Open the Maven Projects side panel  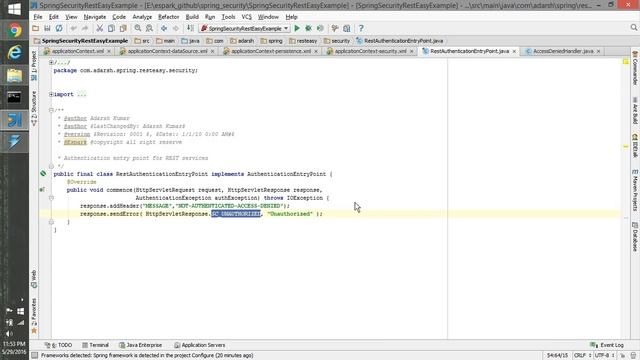point(635,189)
